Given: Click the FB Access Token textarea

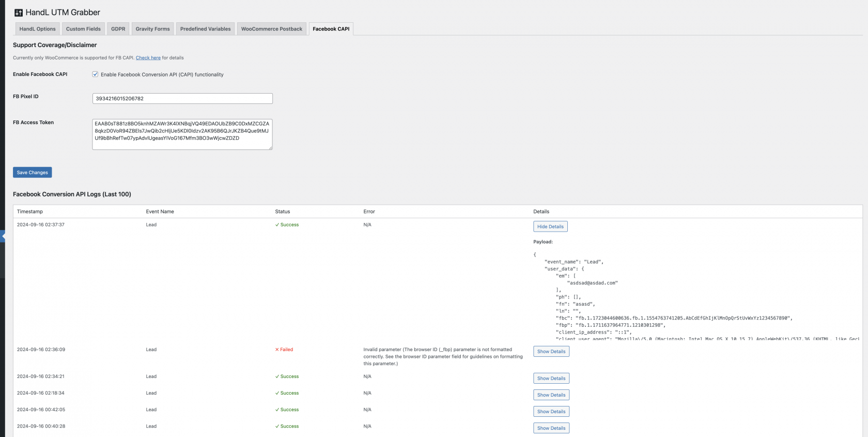Looking at the screenshot, I should (182, 134).
